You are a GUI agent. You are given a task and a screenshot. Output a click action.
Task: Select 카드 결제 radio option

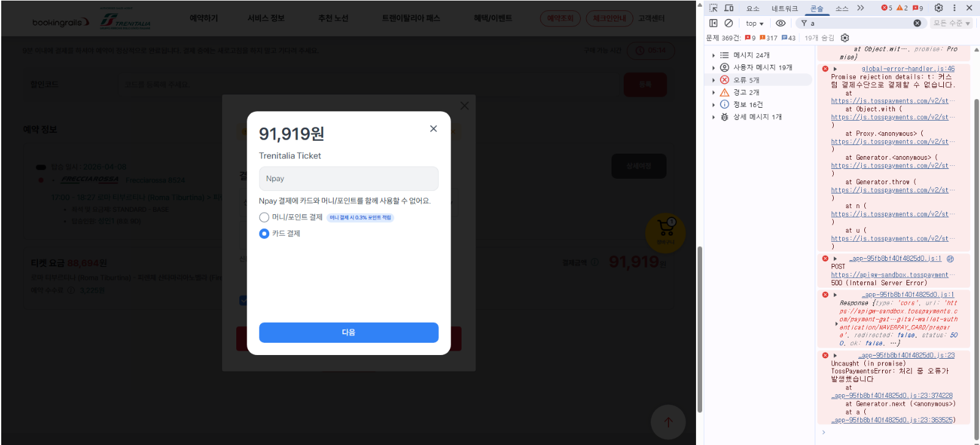pos(264,233)
